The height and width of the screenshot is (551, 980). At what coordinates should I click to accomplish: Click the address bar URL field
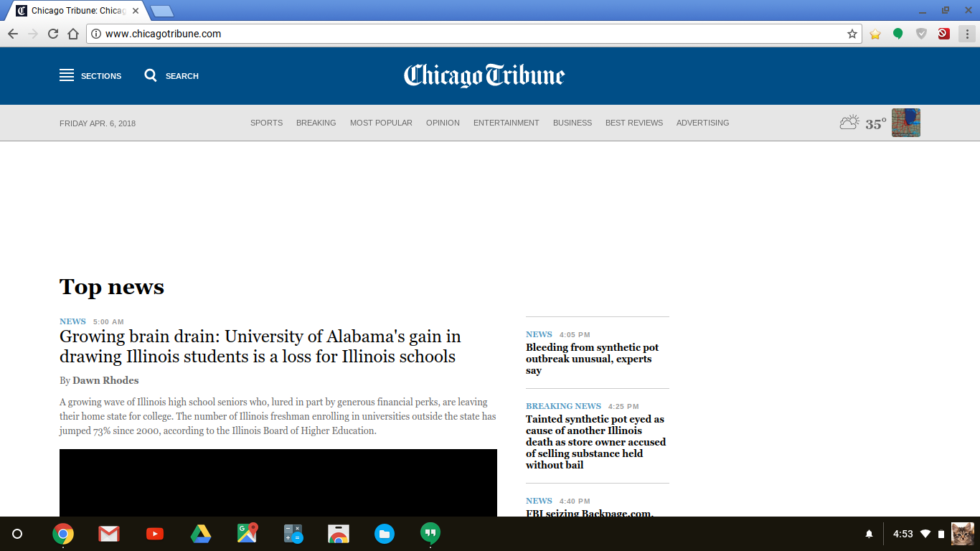tap(473, 34)
